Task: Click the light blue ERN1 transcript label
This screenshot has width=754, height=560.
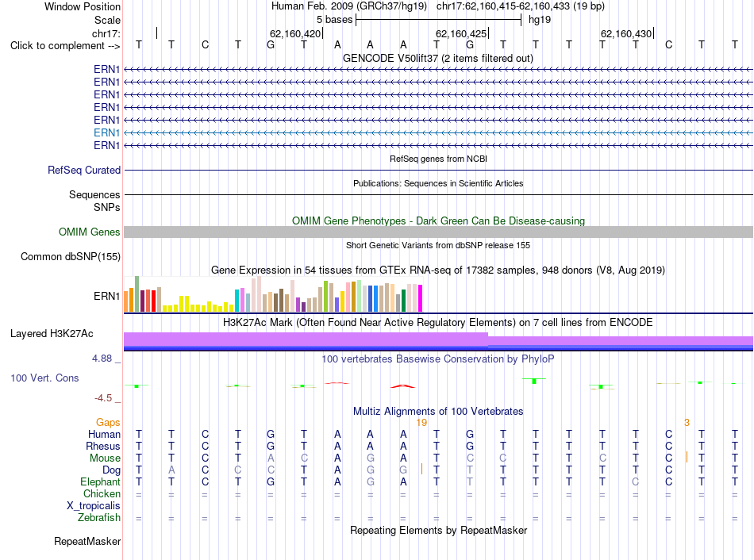Action: point(106,132)
